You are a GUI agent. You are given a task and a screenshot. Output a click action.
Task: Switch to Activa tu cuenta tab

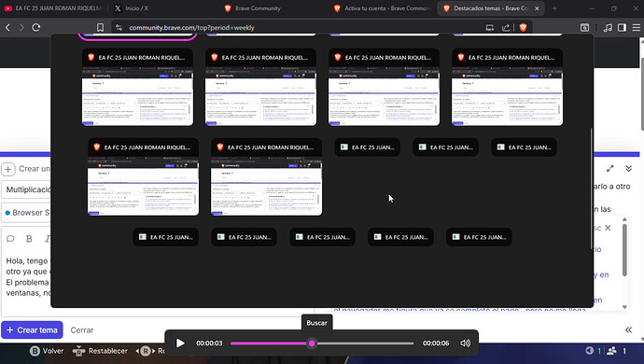tap(382, 8)
